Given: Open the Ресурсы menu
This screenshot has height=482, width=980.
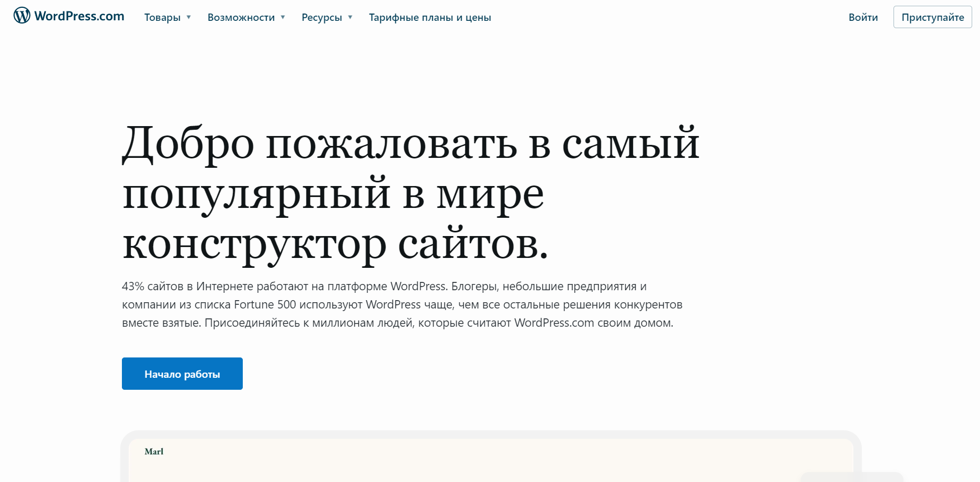Looking at the screenshot, I should [321, 17].
